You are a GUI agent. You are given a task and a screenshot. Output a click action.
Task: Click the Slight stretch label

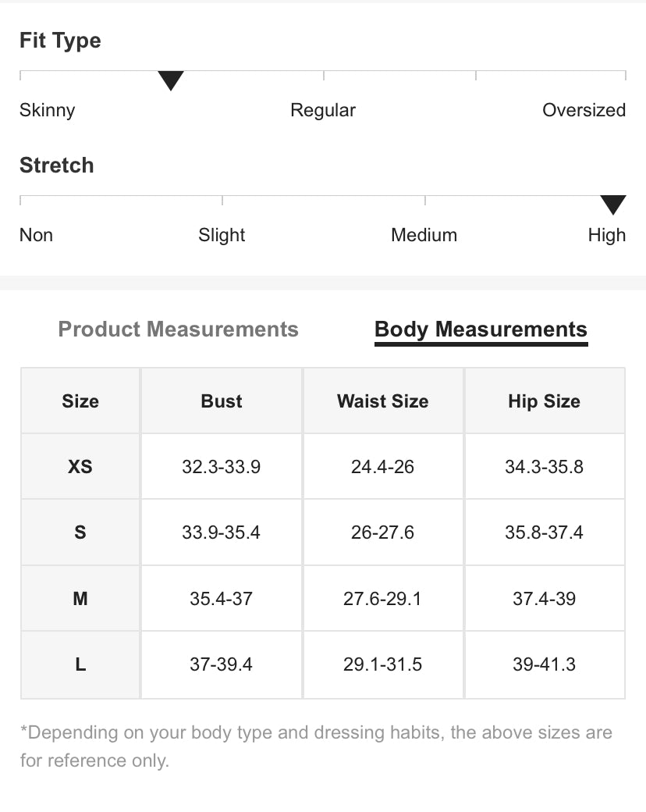[222, 235]
